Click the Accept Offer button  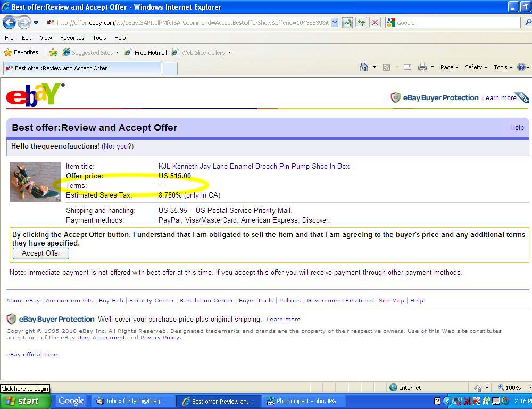click(x=41, y=253)
